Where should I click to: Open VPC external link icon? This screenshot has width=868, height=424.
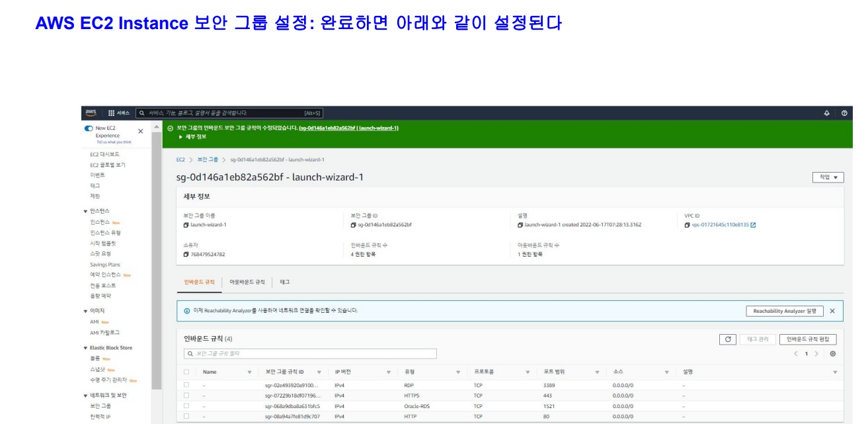753,225
